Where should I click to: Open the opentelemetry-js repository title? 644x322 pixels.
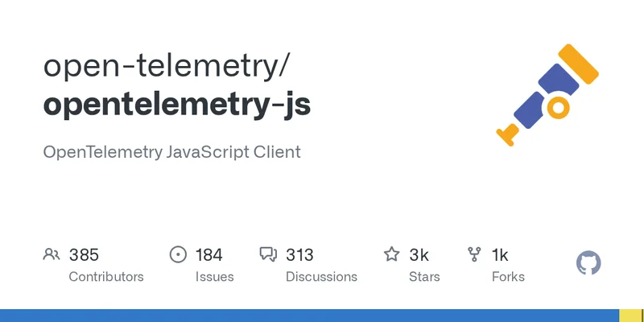point(176,106)
